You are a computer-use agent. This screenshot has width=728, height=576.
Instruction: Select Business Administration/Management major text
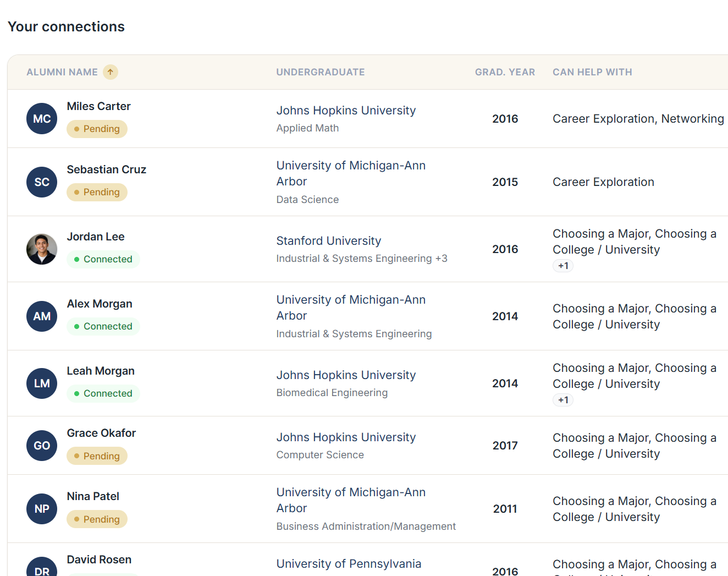coord(366,526)
